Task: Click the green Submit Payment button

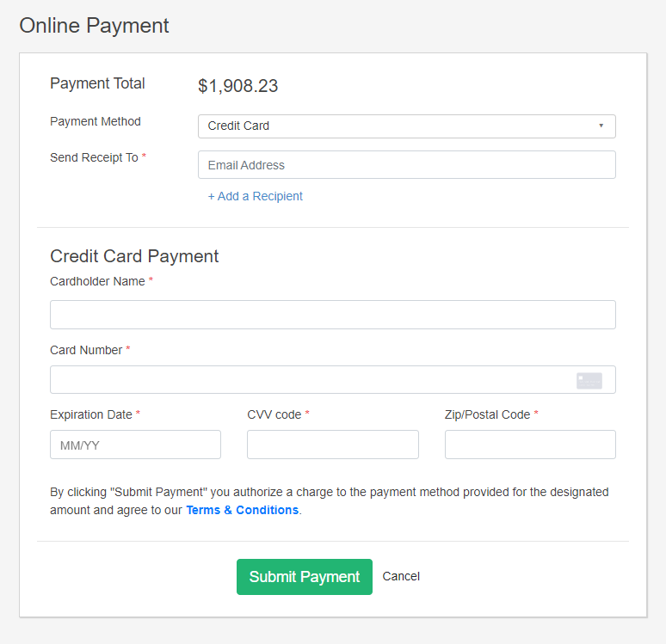Action: click(305, 577)
